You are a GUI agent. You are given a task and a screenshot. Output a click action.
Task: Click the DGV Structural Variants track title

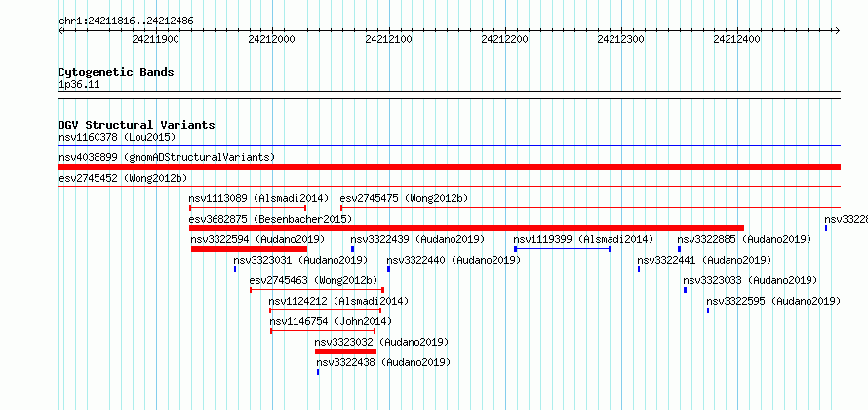point(137,125)
